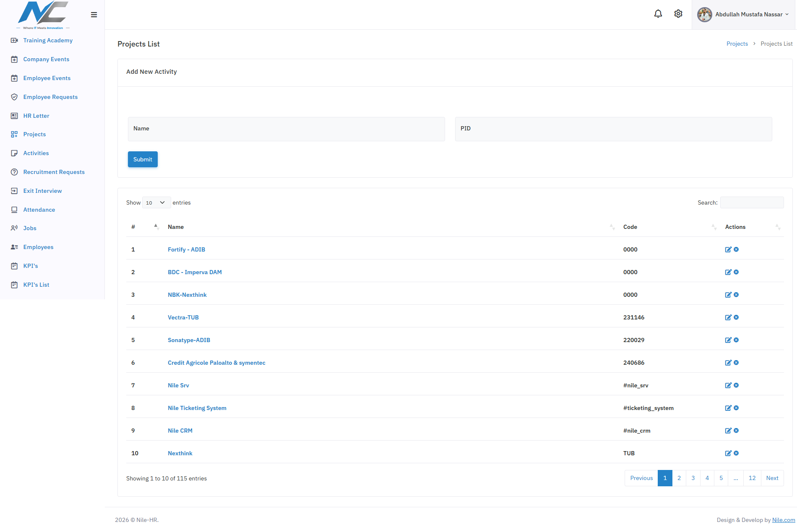Go to Company Events in sidebar
This screenshot has width=797, height=532.
(46, 59)
